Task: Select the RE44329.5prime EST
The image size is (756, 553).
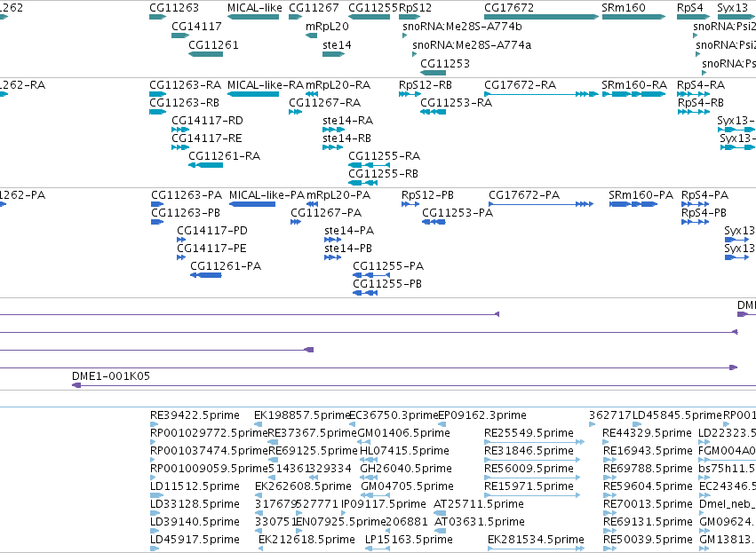Action: pos(606,442)
